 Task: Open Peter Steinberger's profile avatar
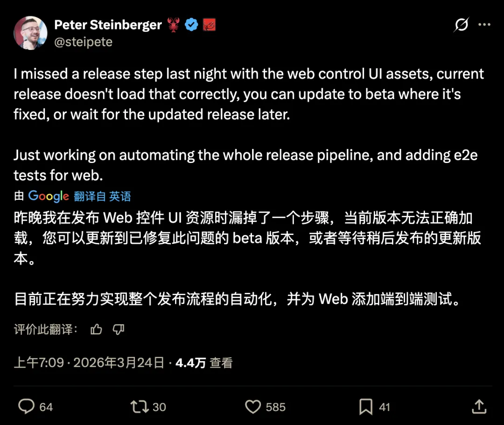click(x=30, y=33)
